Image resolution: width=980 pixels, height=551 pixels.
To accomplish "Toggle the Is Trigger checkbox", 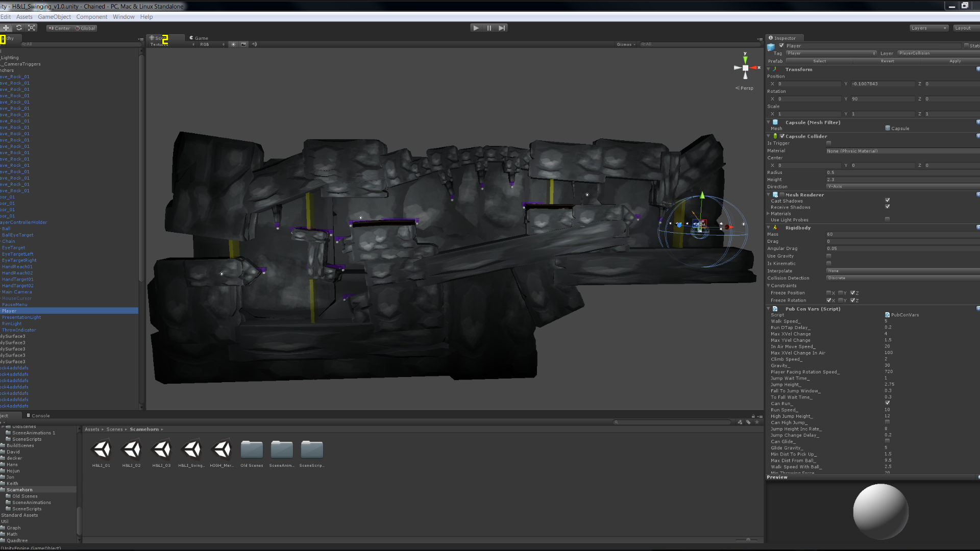I will click(x=829, y=143).
